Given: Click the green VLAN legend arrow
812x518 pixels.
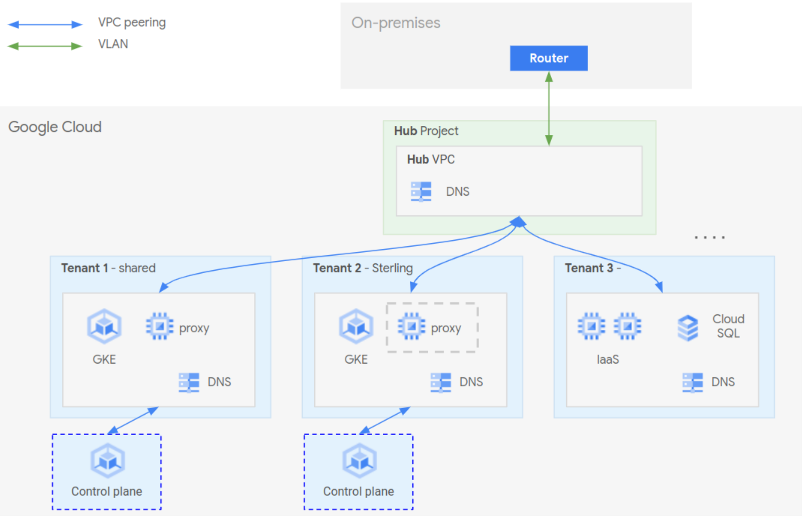Looking at the screenshot, I should (45, 46).
